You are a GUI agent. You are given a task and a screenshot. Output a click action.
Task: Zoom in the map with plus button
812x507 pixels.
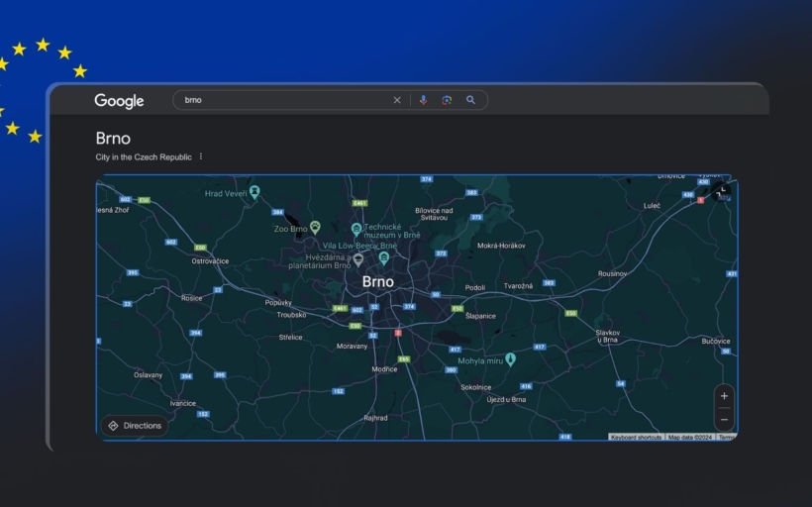coord(724,396)
